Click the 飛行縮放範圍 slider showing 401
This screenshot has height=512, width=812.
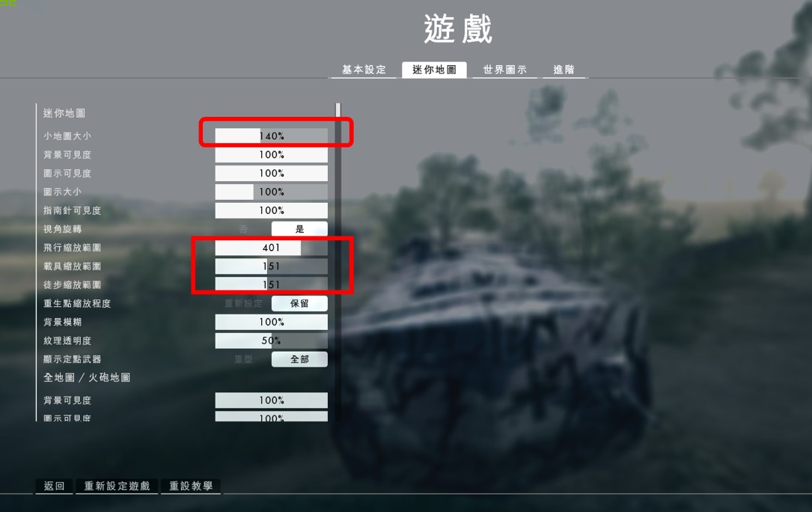pos(272,248)
